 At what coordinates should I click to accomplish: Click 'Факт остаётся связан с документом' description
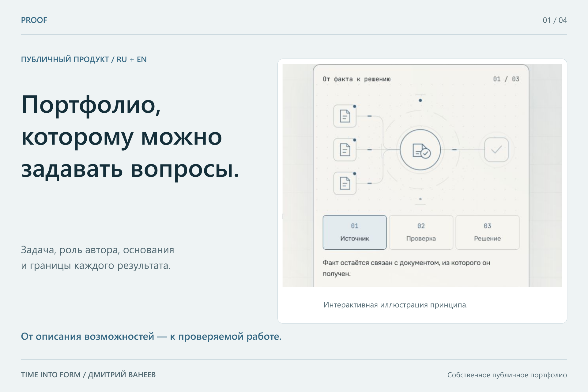[406, 268]
